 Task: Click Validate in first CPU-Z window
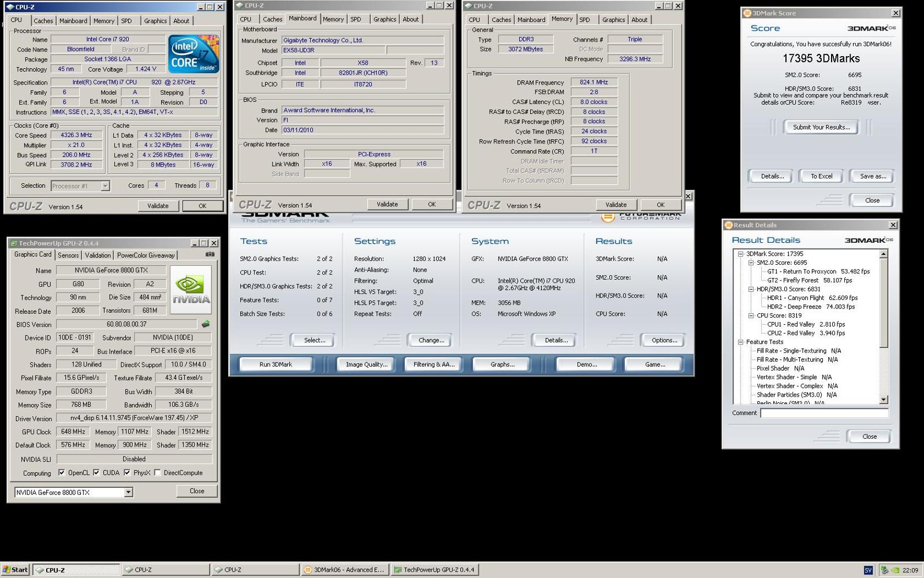coord(158,206)
